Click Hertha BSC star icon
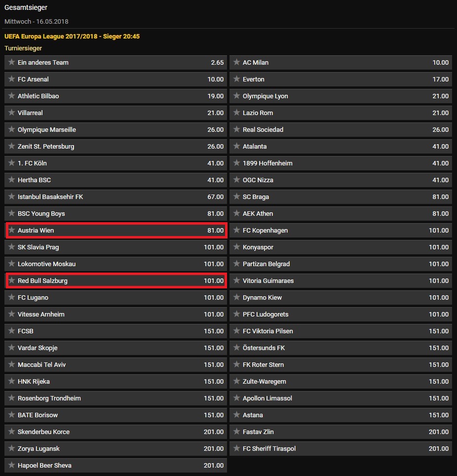Image resolution: width=457 pixels, height=476 pixels. point(11,180)
